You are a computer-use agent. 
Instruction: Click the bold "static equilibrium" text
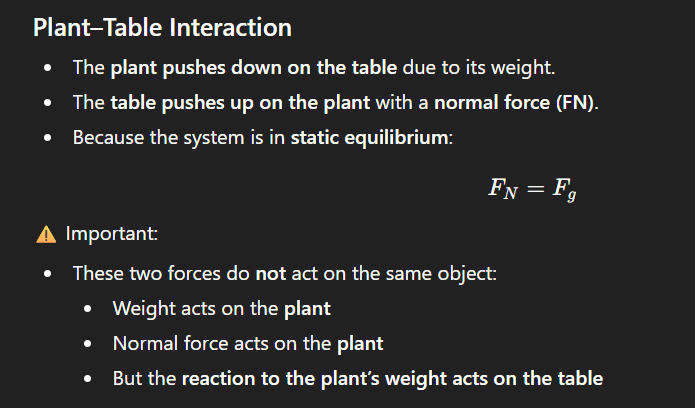(x=370, y=136)
